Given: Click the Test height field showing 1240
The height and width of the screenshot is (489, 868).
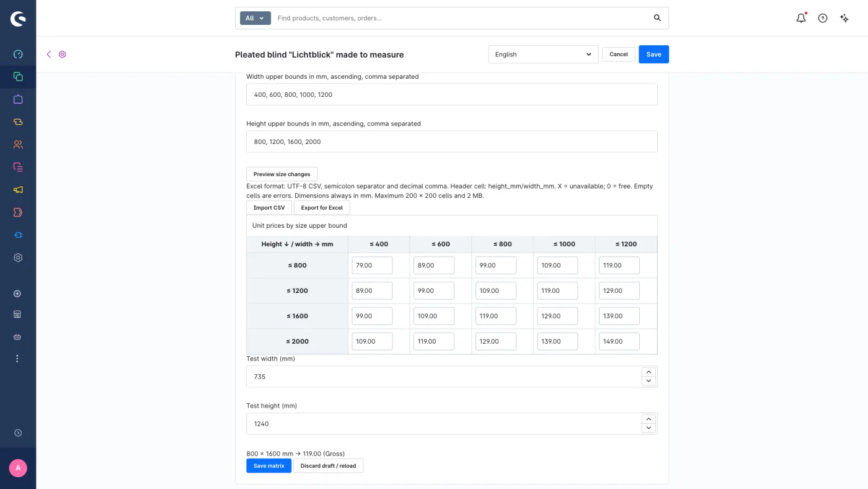Looking at the screenshot, I should (x=443, y=424).
